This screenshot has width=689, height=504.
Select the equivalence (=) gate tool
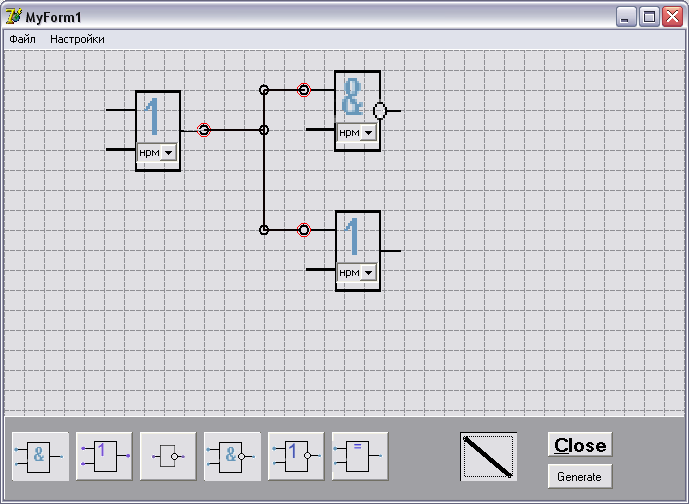(x=360, y=457)
